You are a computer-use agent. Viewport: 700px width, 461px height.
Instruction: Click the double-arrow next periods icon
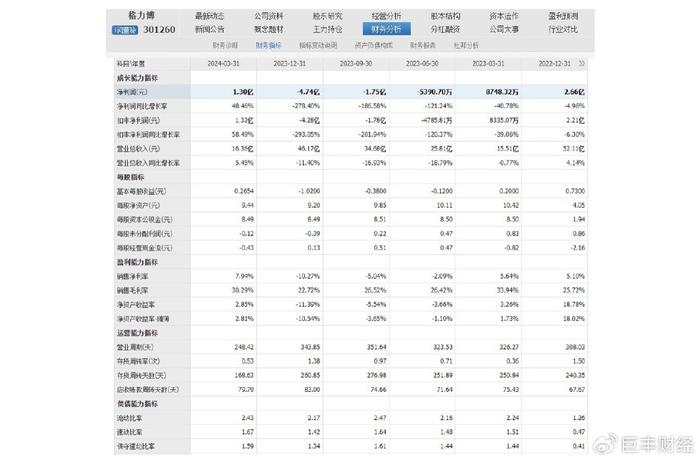tap(581, 64)
